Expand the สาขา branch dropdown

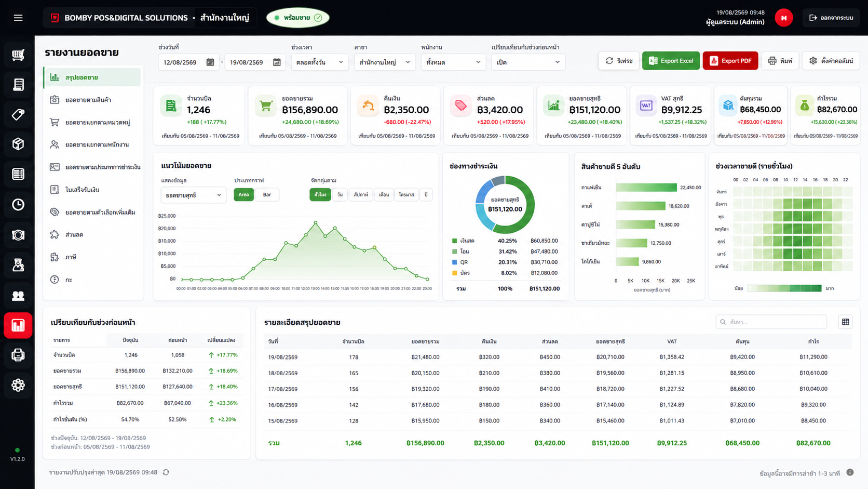tap(384, 62)
